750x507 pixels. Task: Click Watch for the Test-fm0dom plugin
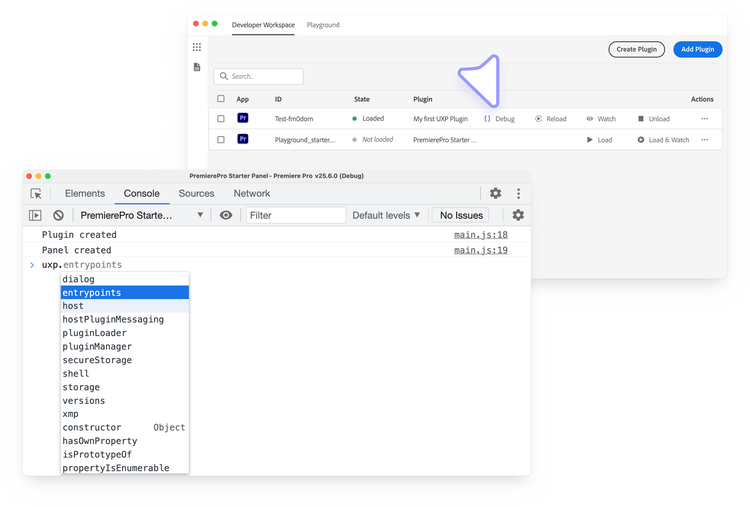pyautogui.click(x=601, y=119)
